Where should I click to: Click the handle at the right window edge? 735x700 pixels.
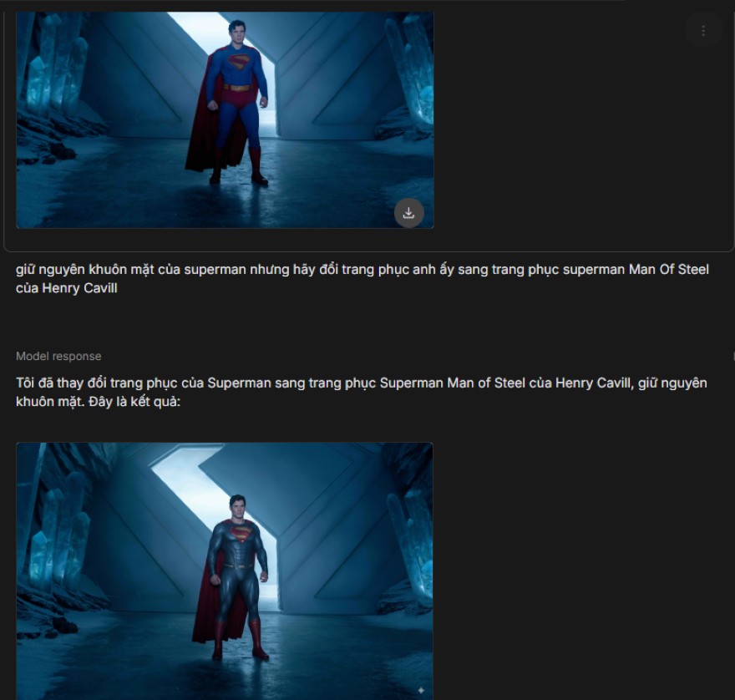733,357
